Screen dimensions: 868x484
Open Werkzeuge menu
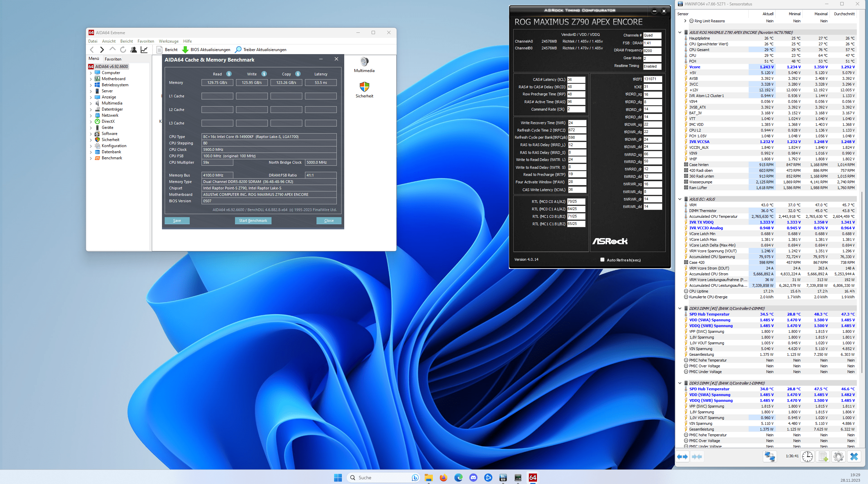[169, 41]
